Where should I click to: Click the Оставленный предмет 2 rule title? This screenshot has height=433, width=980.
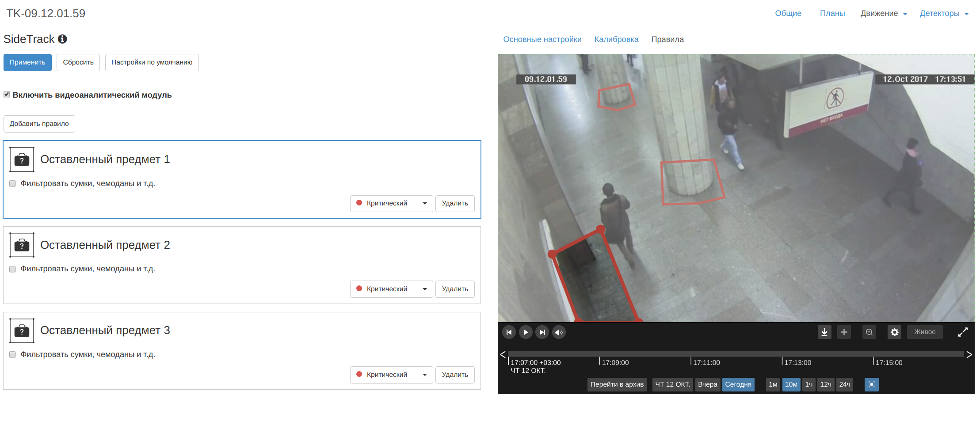105,245
